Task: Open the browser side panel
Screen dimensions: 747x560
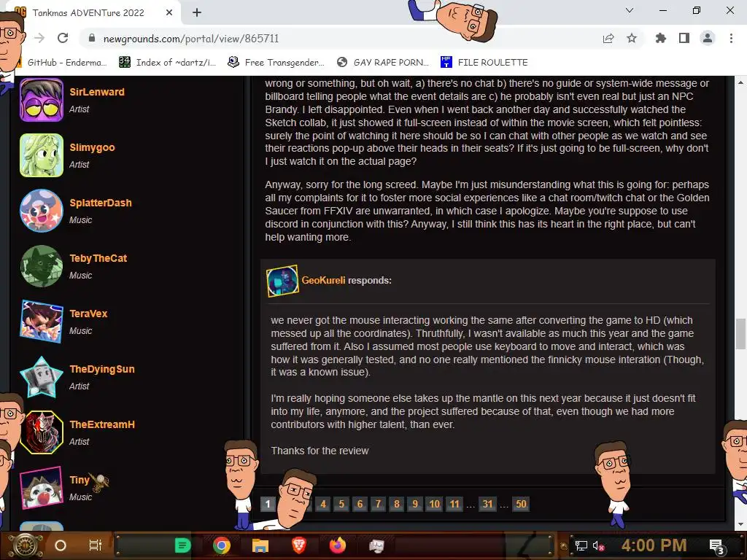Action: (684, 38)
